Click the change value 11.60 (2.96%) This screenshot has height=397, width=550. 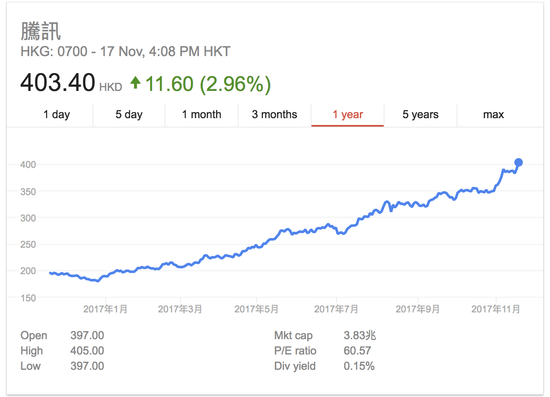point(208,84)
